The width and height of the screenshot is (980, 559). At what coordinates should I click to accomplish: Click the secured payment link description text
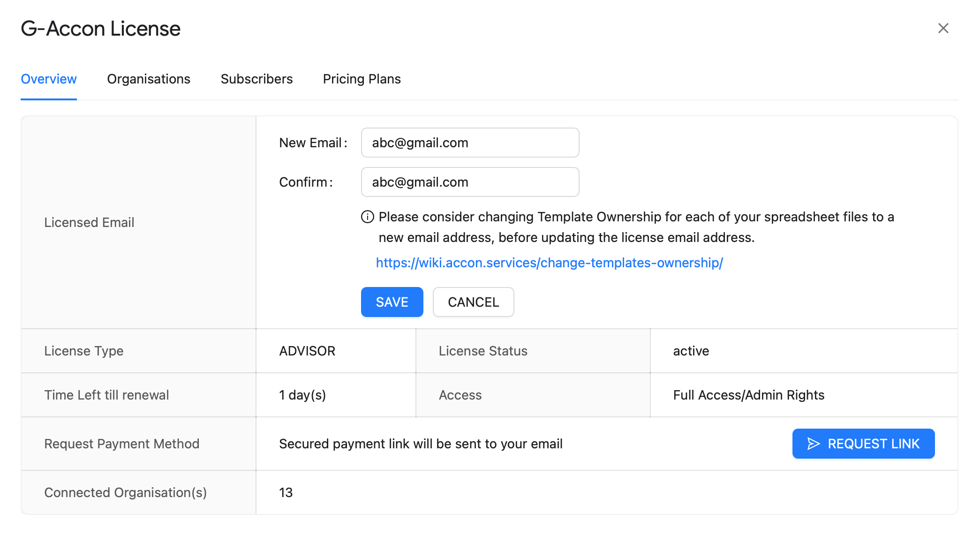421,444
